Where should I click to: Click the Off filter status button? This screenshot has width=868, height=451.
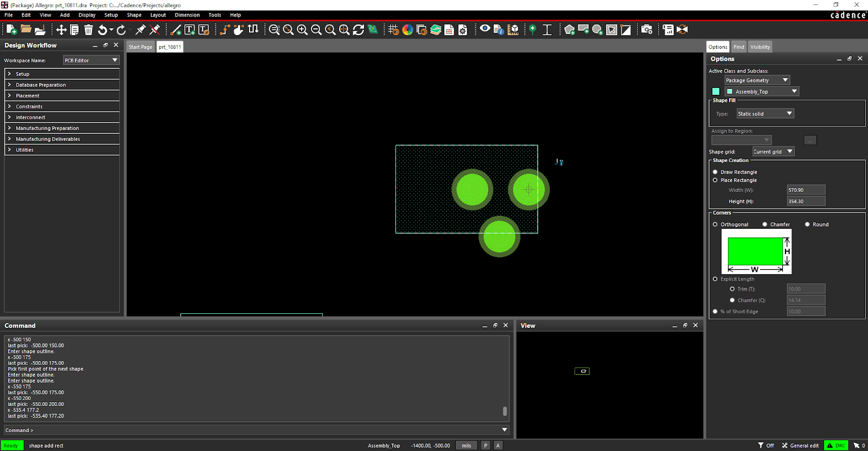766,446
